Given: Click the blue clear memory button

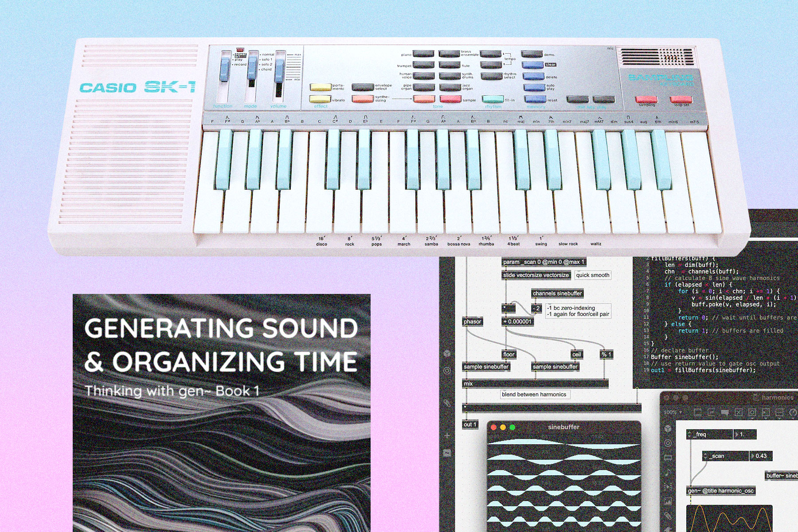Looking at the screenshot, I should tap(533, 65).
